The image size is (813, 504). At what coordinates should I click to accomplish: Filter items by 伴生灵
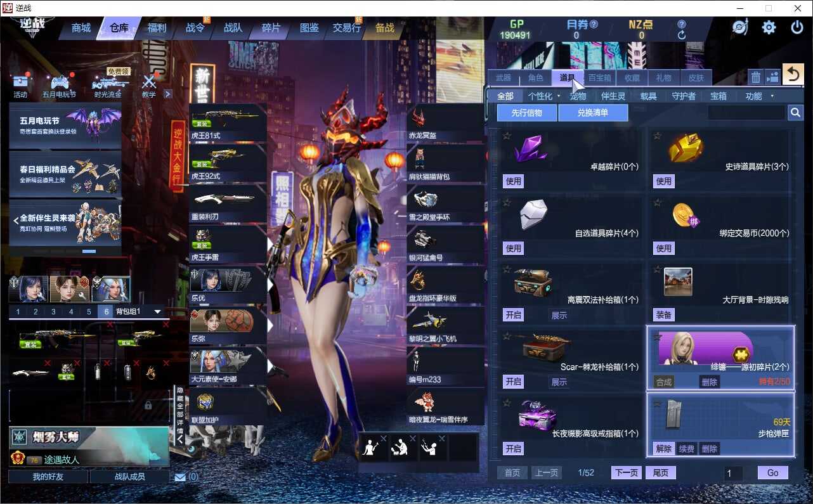pos(613,96)
